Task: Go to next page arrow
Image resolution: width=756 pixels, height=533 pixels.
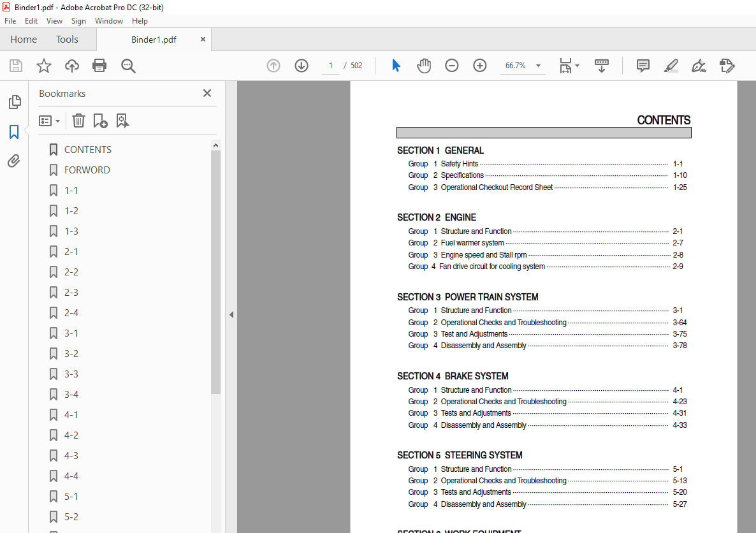Action: pyautogui.click(x=302, y=66)
